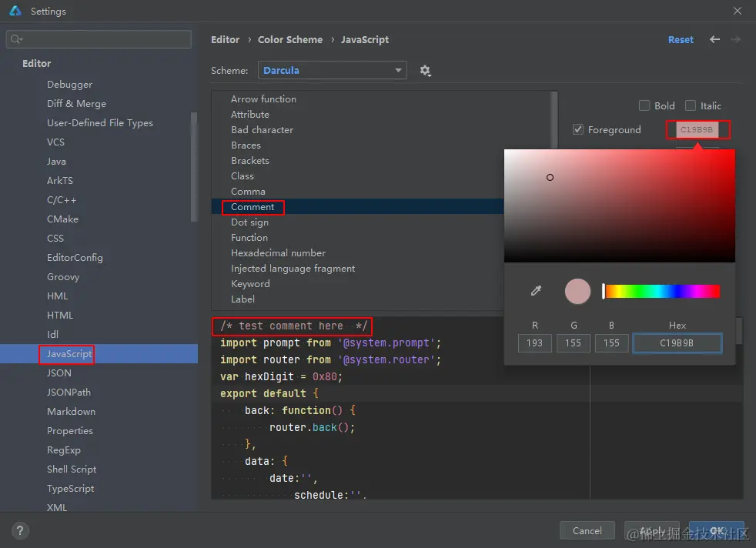Click the Reset link

tap(681, 39)
